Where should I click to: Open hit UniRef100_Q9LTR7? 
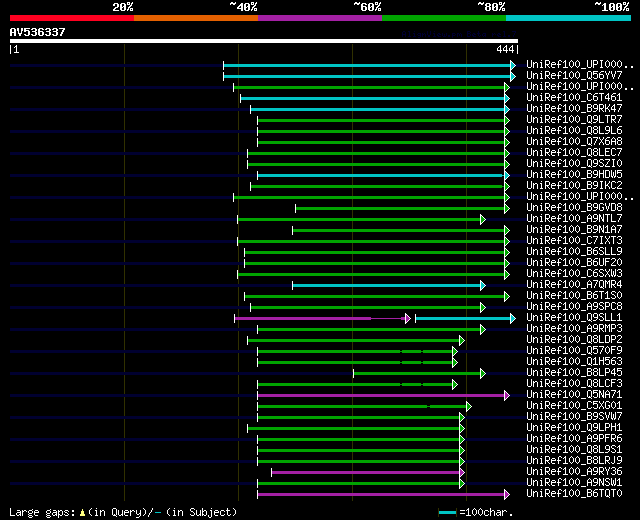point(574,120)
